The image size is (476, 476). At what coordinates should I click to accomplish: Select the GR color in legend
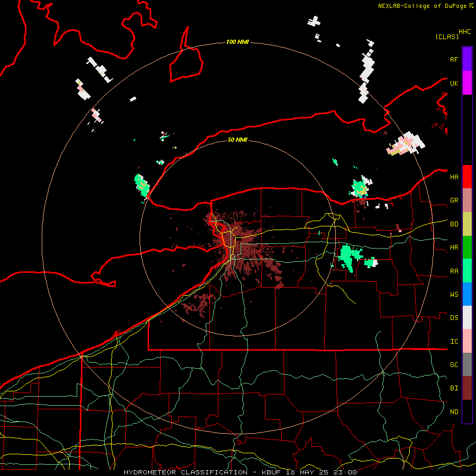tap(467, 200)
